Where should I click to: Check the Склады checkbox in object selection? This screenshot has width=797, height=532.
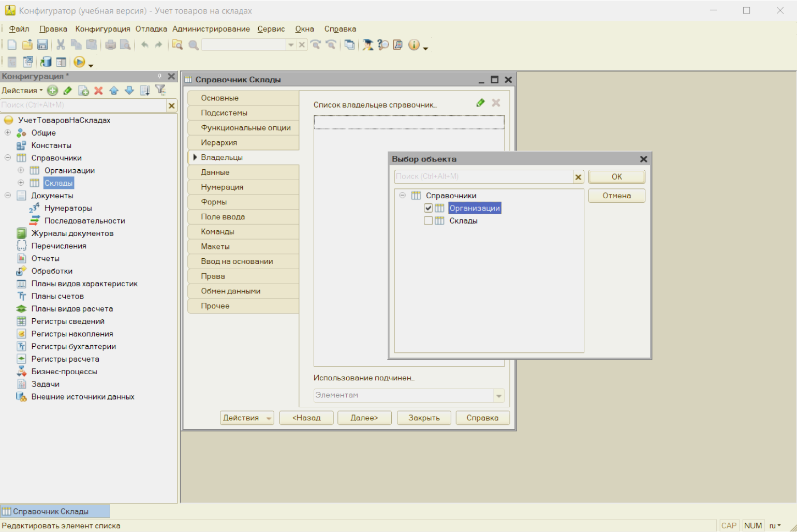[428, 220]
